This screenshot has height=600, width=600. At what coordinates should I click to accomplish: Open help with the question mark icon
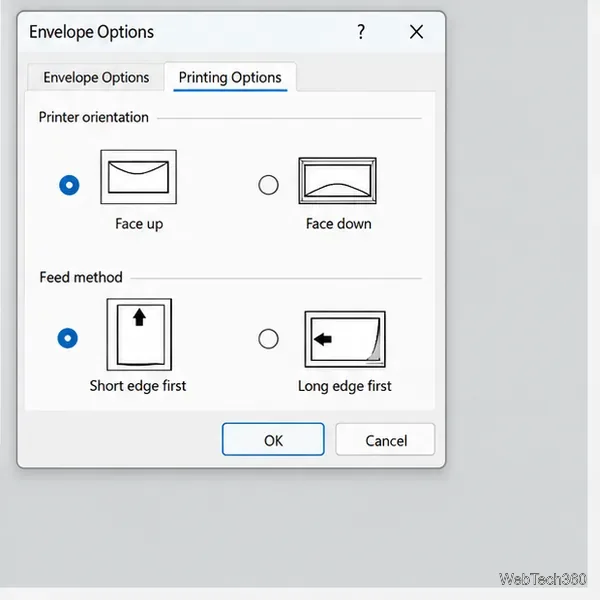361,32
